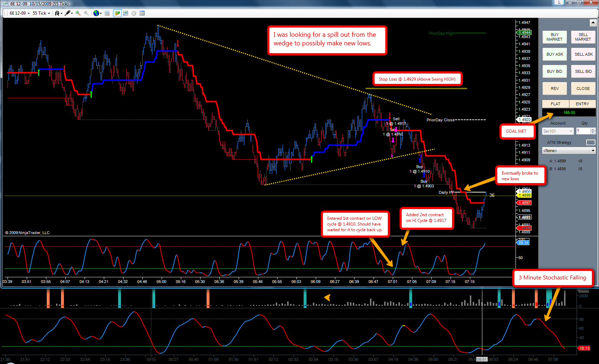Click the BUY MARKET button
The image size is (599, 364).
click(554, 37)
